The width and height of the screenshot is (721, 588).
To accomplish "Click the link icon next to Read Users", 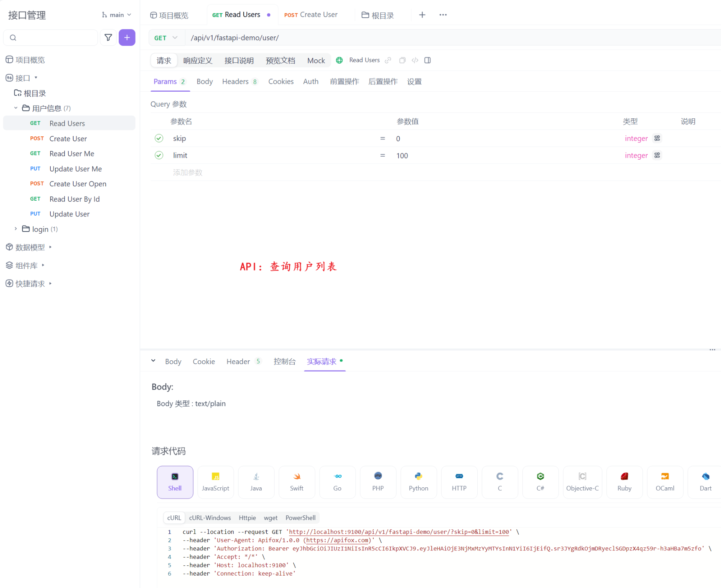I will [388, 60].
